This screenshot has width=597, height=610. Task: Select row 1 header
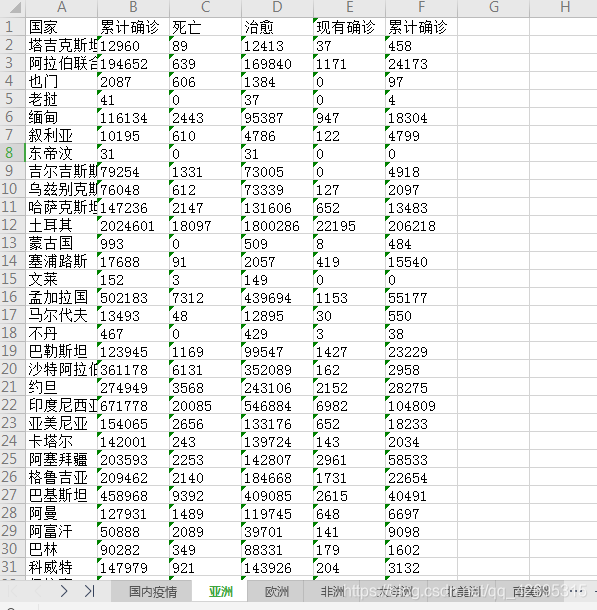pyautogui.click(x=13, y=27)
